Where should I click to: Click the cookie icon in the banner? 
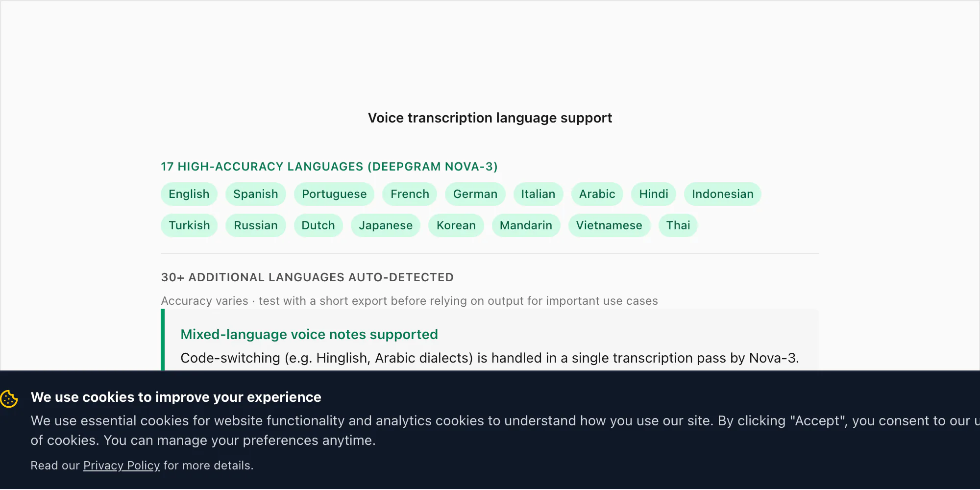coord(9,398)
